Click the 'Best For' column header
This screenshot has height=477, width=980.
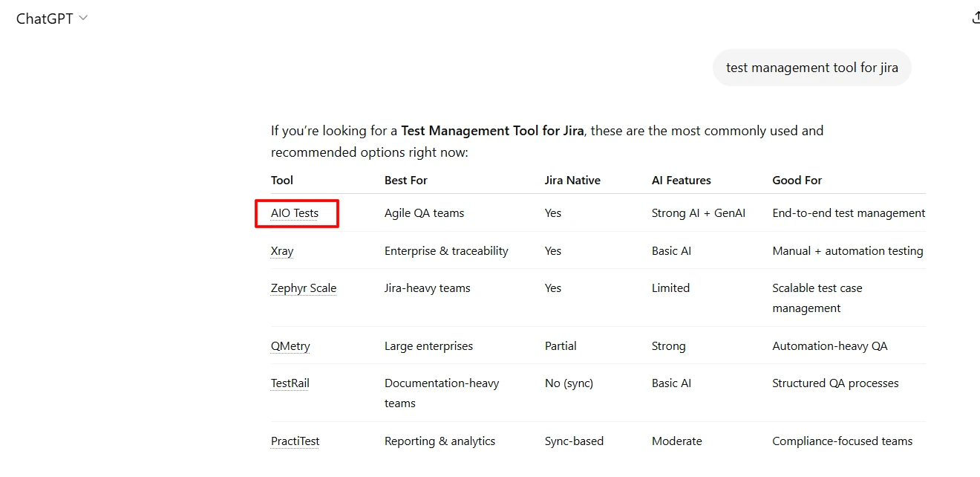click(x=406, y=181)
